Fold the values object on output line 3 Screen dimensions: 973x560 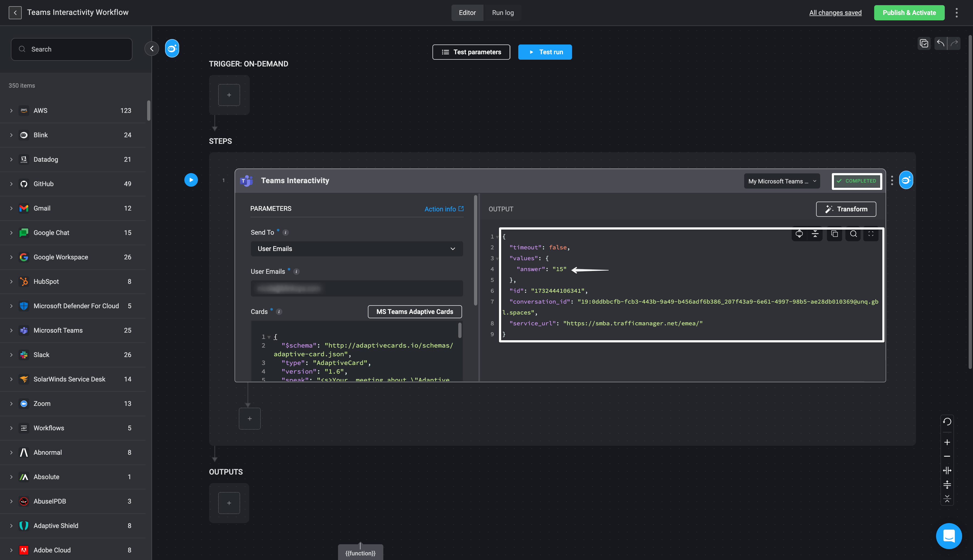pos(497,259)
